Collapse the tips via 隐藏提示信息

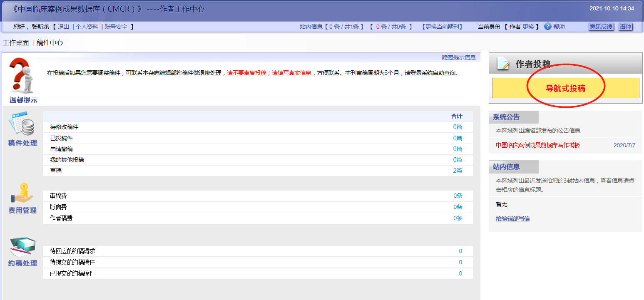(x=459, y=57)
